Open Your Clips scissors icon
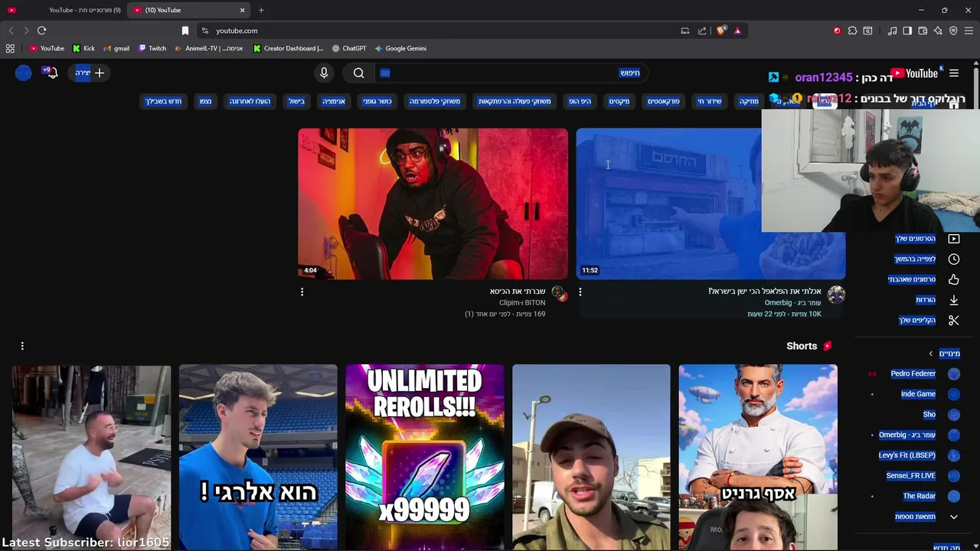This screenshot has width=980, height=551. [x=954, y=321]
